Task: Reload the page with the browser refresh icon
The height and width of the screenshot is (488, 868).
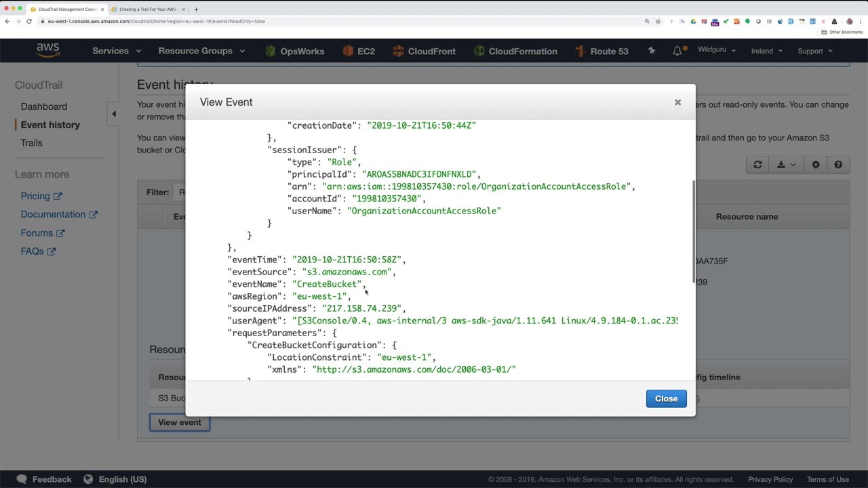Action: [x=29, y=21]
